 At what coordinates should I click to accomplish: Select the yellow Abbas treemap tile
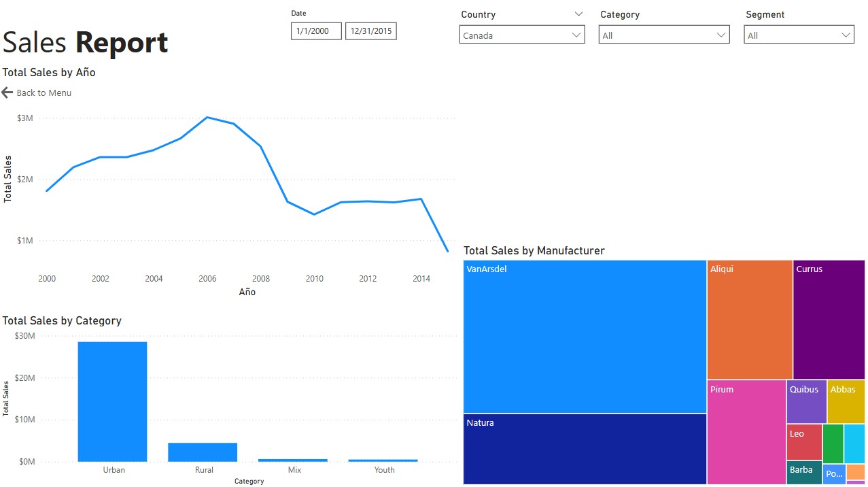tap(846, 401)
